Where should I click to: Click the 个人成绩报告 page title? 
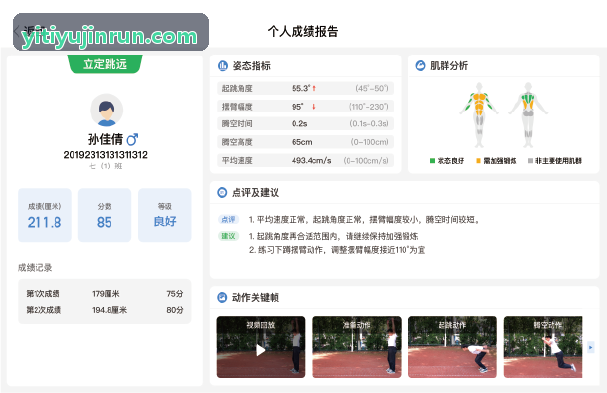[x=303, y=31]
